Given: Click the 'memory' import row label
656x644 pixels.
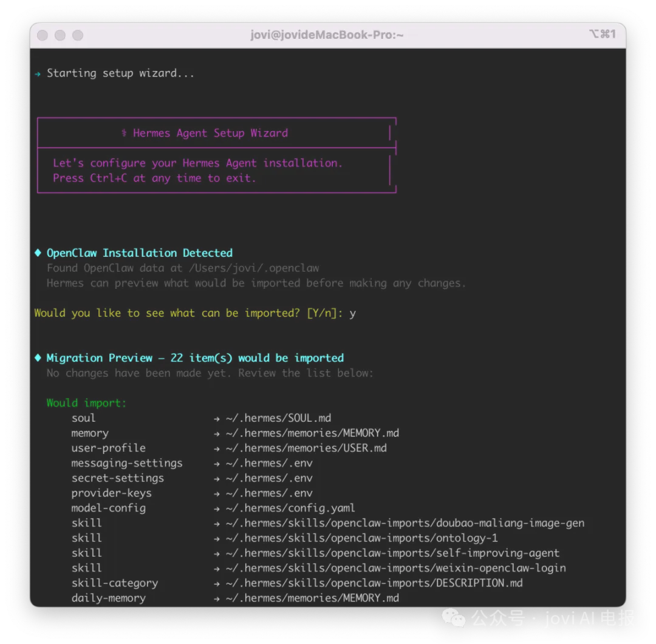Looking at the screenshot, I should tap(89, 433).
